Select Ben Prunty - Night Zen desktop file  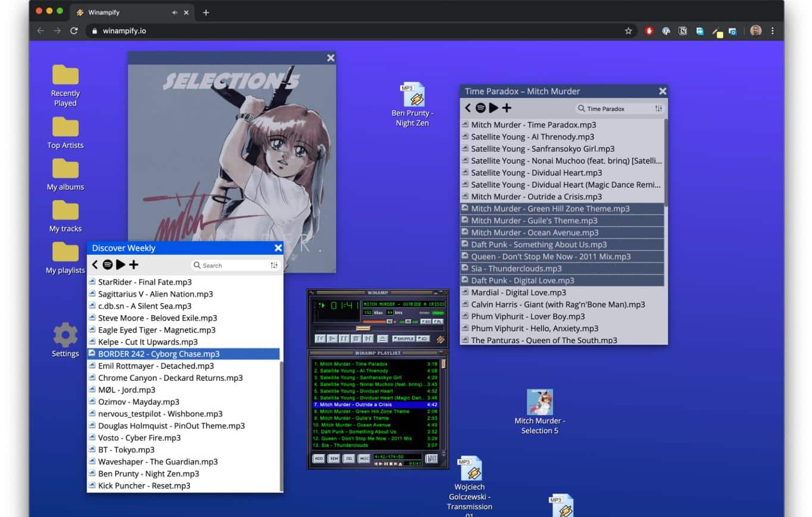click(x=412, y=105)
